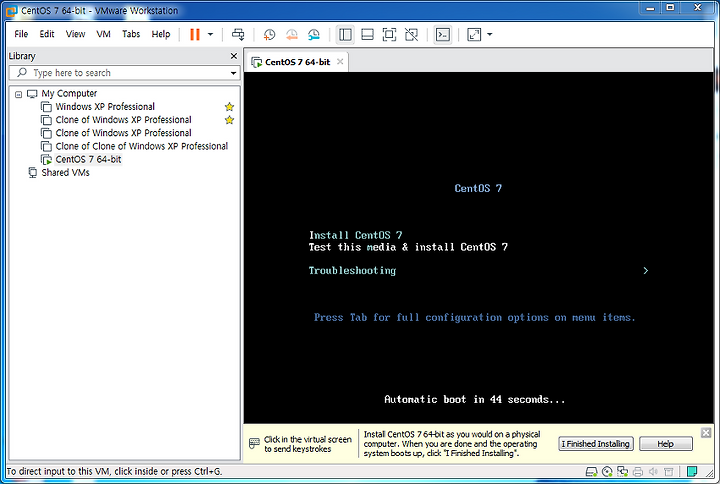Image resolution: width=720 pixels, height=484 pixels.
Task: Click the My Computer monitor icon
Action: tap(32, 94)
